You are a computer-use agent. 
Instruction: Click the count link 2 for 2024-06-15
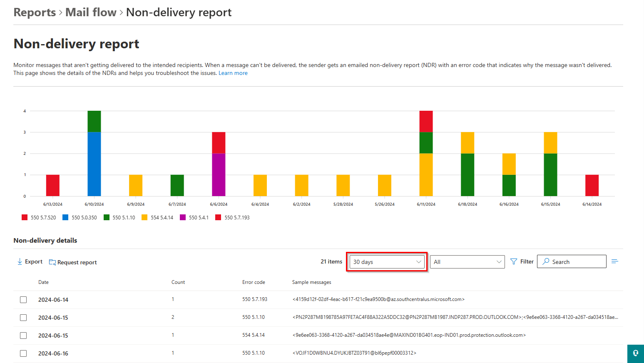tap(173, 317)
